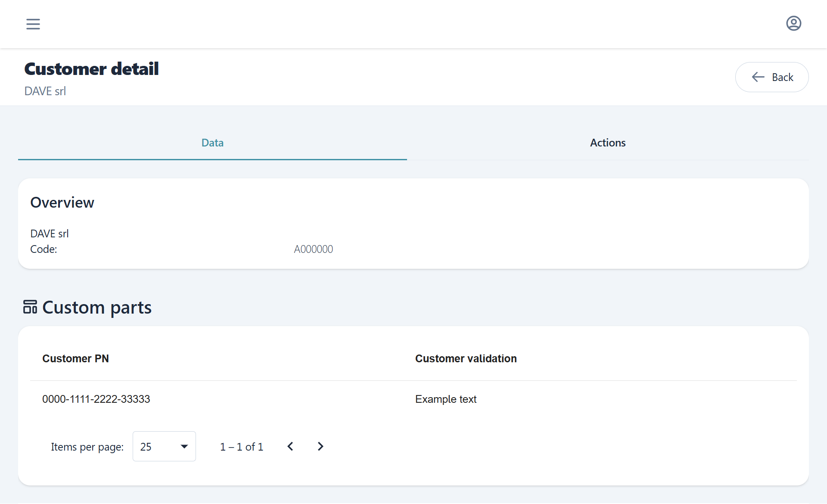Switch to the Actions tab
Viewport: 827px width, 504px height.
[607, 143]
